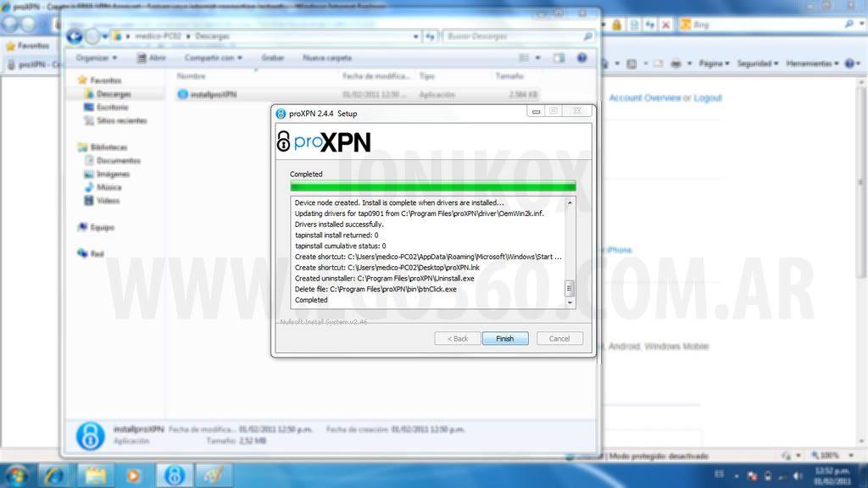
Task: Click the install log's scroll up arrow
Action: pos(570,203)
